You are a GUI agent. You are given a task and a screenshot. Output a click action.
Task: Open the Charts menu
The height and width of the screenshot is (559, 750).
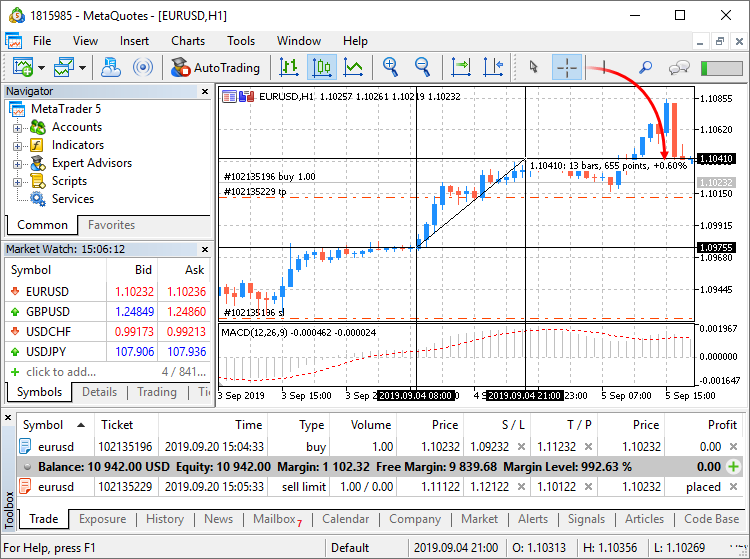coord(188,41)
